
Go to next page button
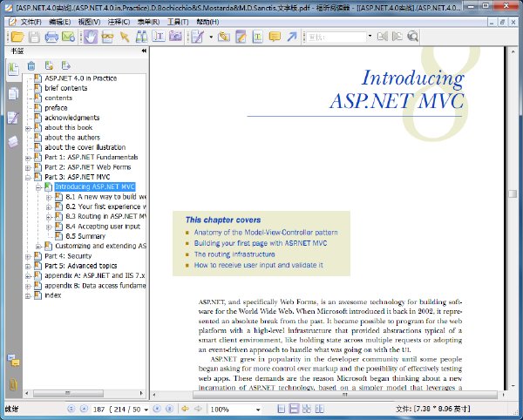(157, 409)
